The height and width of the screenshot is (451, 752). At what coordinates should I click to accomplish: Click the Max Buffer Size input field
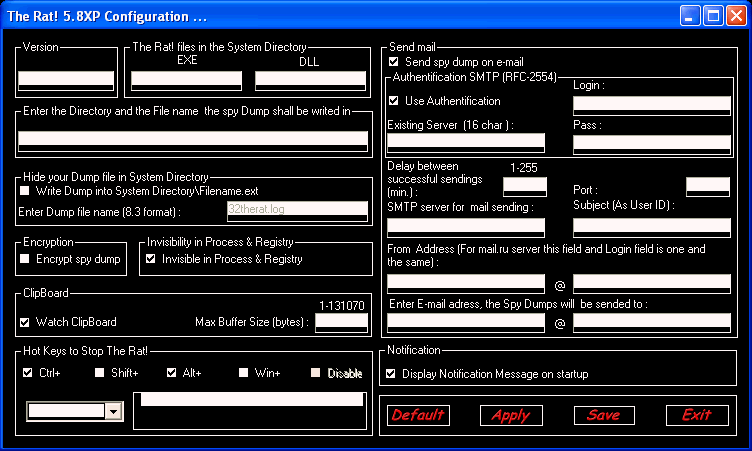341,322
